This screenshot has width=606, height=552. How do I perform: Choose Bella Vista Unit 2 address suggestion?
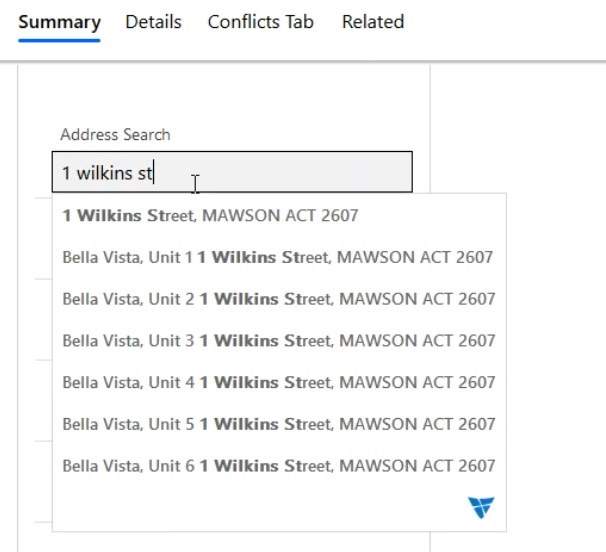tap(279, 299)
